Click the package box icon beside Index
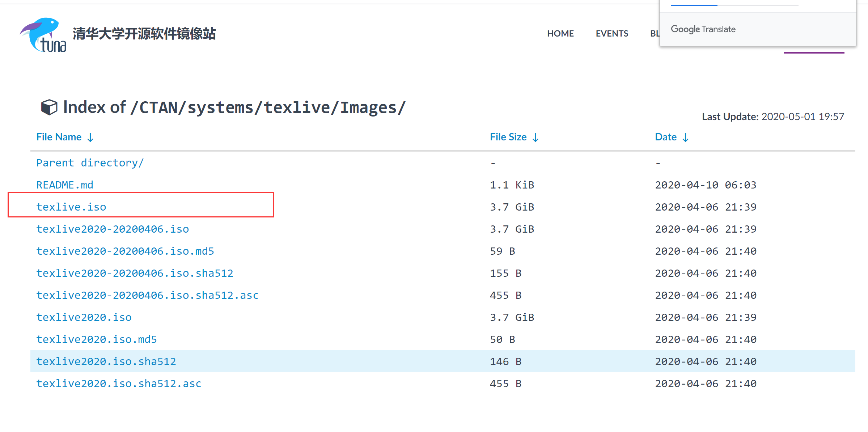868x432 pixels. [x=49, y=107]
